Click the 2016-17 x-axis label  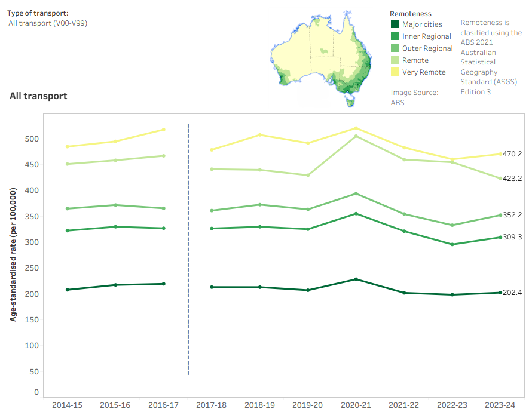pos(163,405)
